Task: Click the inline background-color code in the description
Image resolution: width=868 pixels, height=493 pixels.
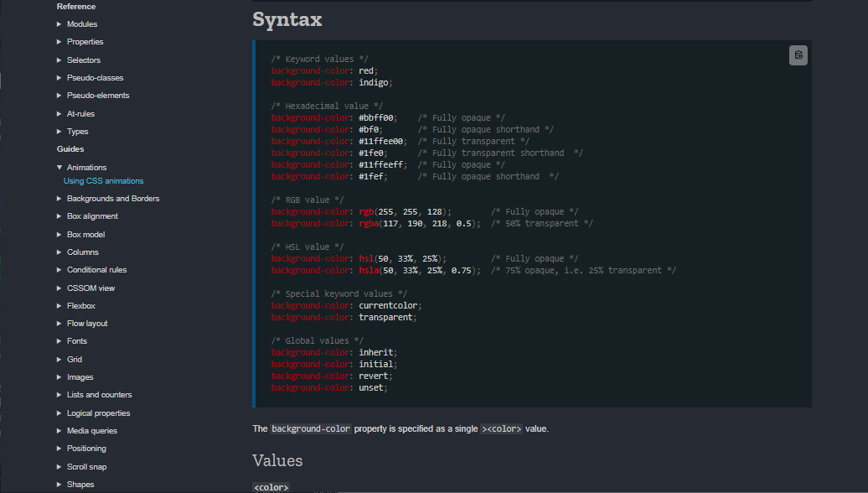Action: [x=311, y=428]
